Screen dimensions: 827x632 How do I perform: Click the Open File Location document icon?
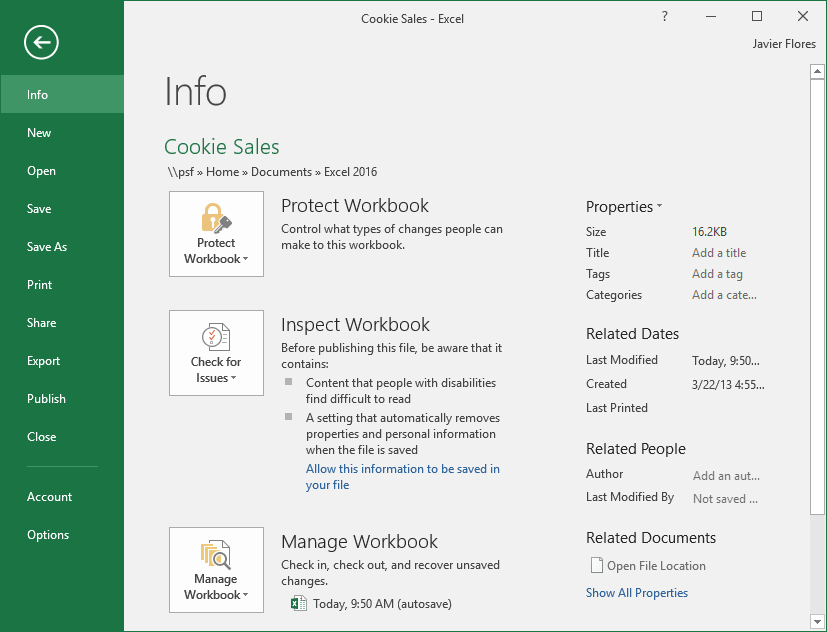(x=597, y=566)
